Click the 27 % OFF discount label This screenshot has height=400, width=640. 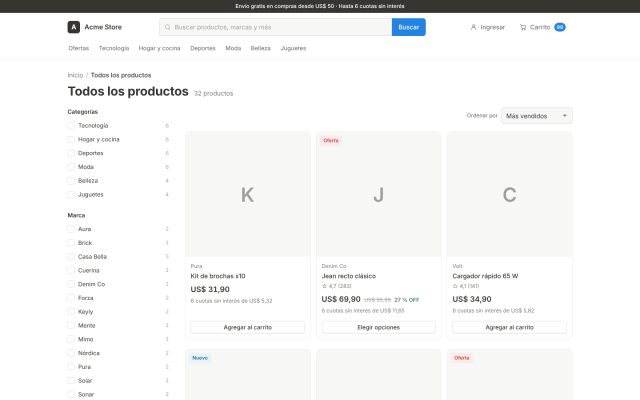pos(407,300)
